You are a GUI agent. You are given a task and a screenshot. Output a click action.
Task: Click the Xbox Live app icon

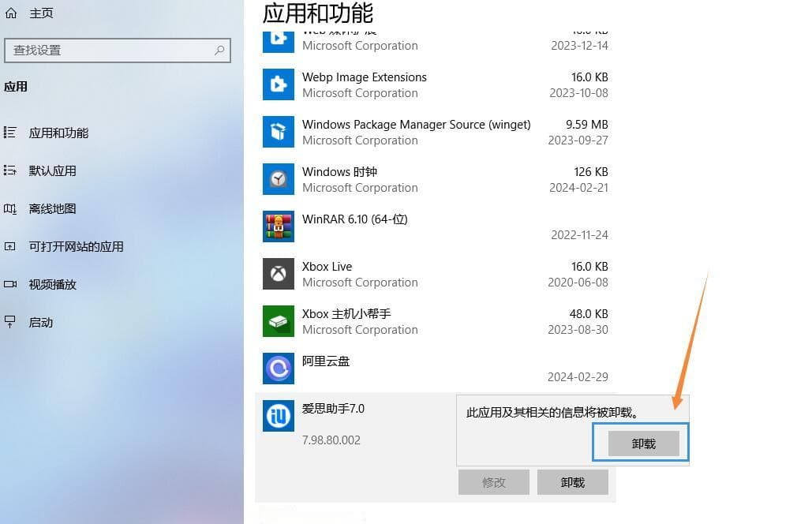[x=278, y=274]
